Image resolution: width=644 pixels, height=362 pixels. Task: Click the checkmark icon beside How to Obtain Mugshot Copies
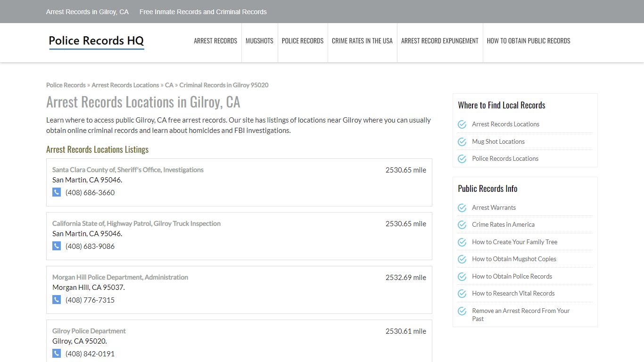462,259
